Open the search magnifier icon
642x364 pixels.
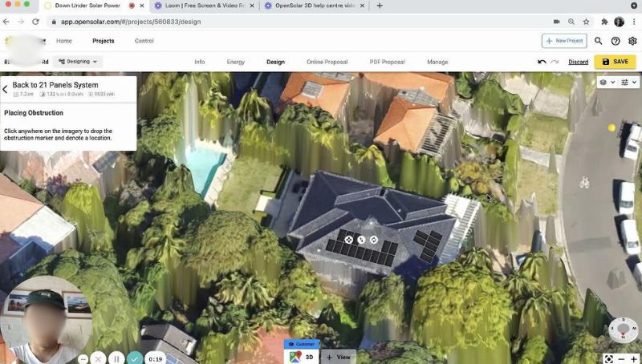click(x=598, y=41)
